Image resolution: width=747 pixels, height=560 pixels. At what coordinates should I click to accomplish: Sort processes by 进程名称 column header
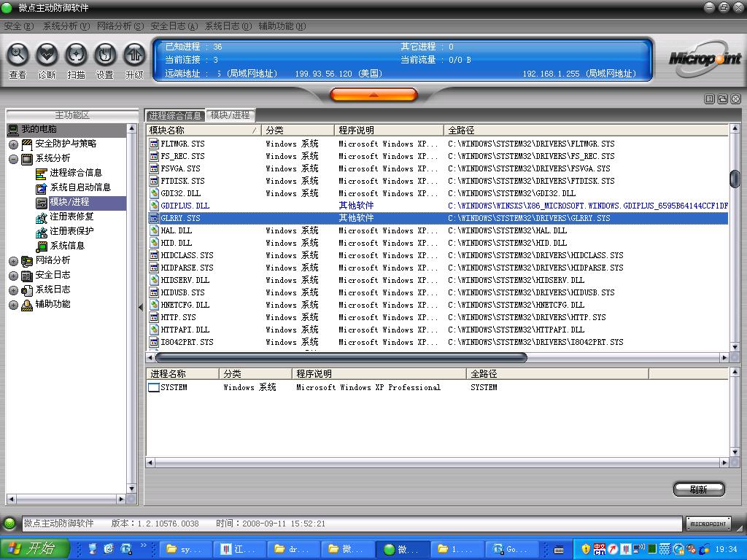[182, 374]
